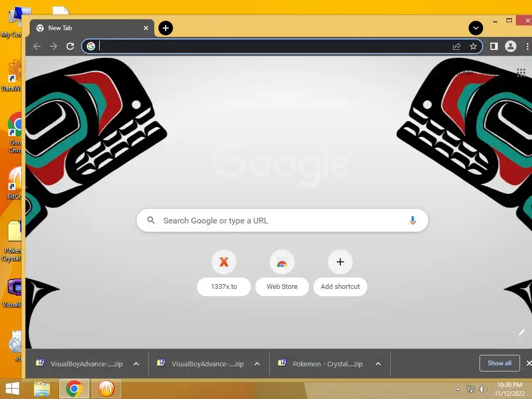Viewport: 532px width, 399px height.
Task: Open first VisualBoyAdvance zip download
Action: [x=80, y=364]
